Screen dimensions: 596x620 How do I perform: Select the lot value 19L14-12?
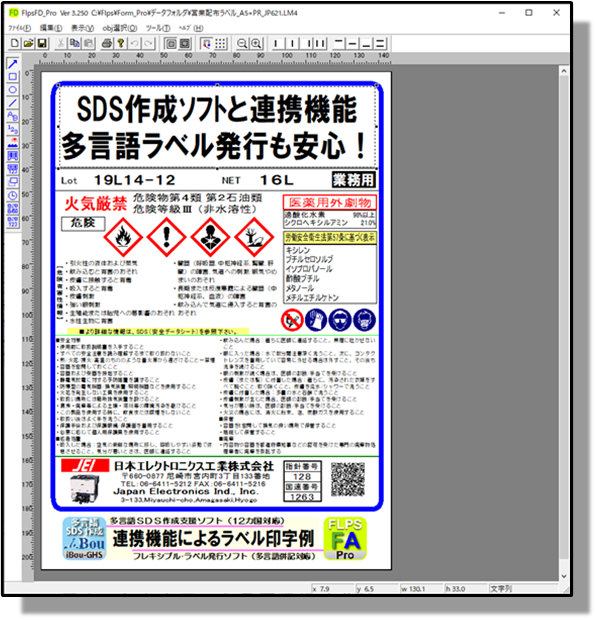click(134, 180)
